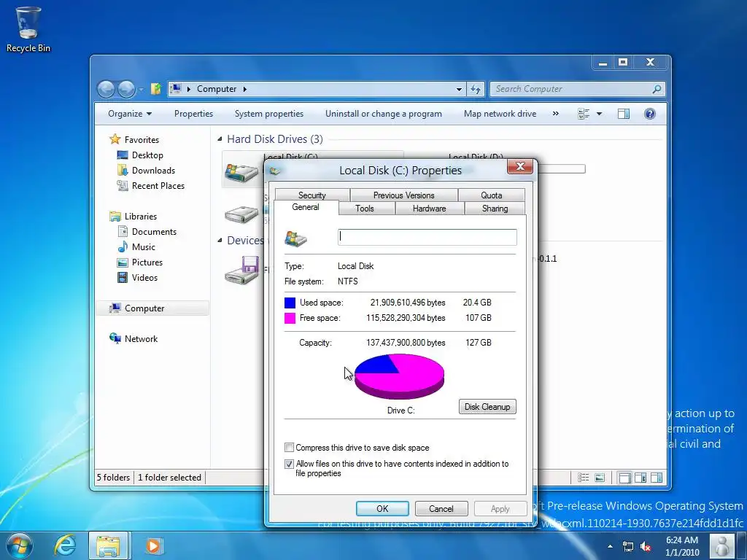The height and width of the screenshot is (560, 747).
Task: Collapse the Devices group arrow
Action: point(220,240)
